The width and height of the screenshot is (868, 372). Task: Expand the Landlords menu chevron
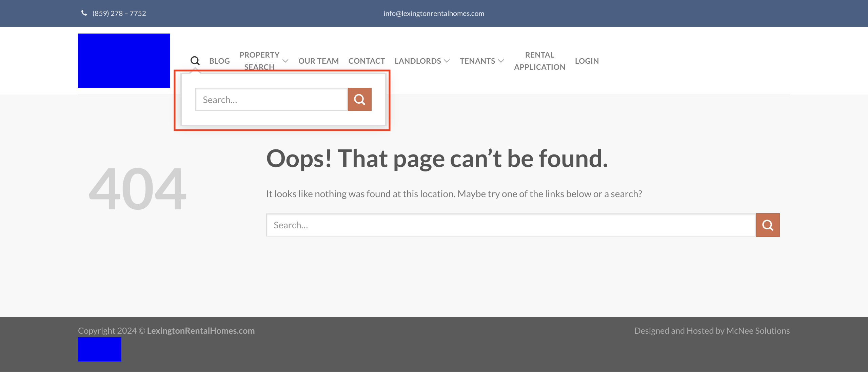click(x=447, y=61)
